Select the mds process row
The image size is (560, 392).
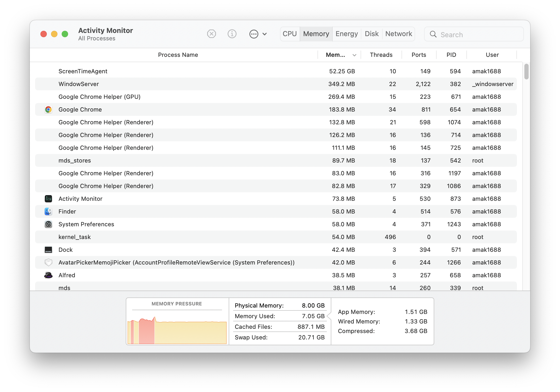click(x=276, y=287)
